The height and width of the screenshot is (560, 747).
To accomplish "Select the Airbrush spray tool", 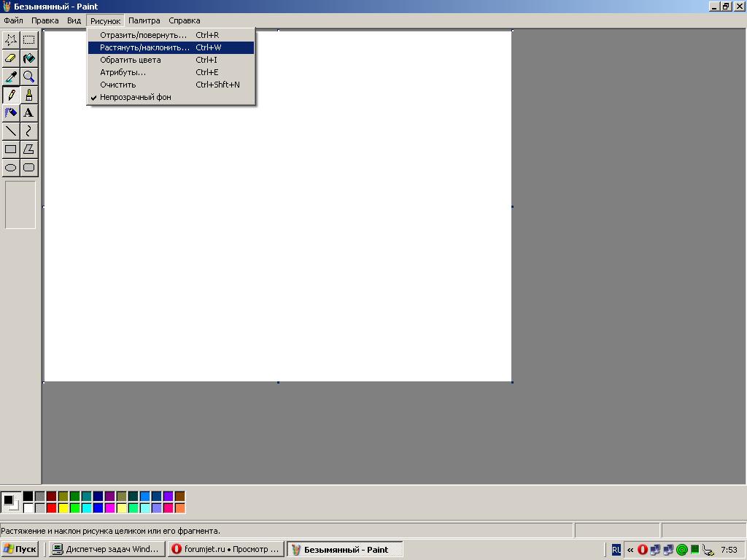I will pyautogui.click(x=11, y=113).
